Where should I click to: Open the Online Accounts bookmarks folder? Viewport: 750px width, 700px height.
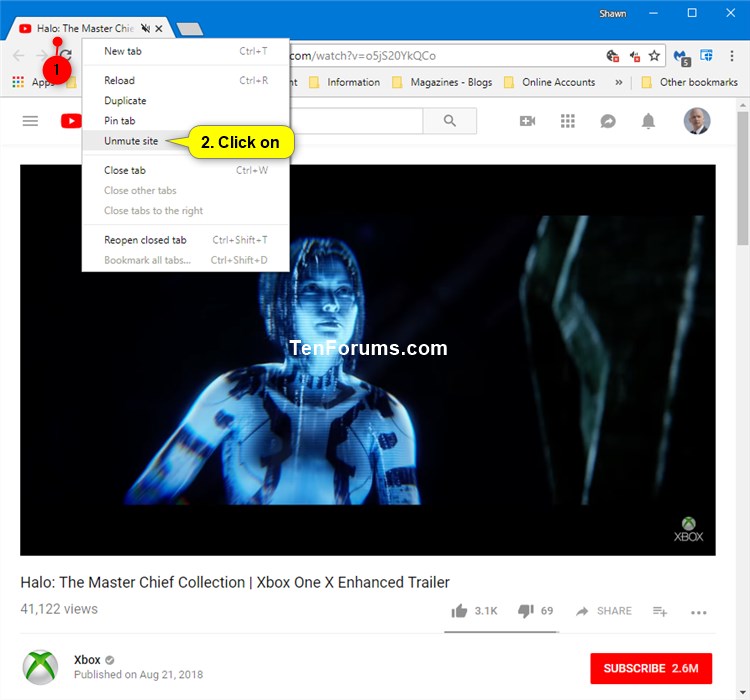[550, 82]
